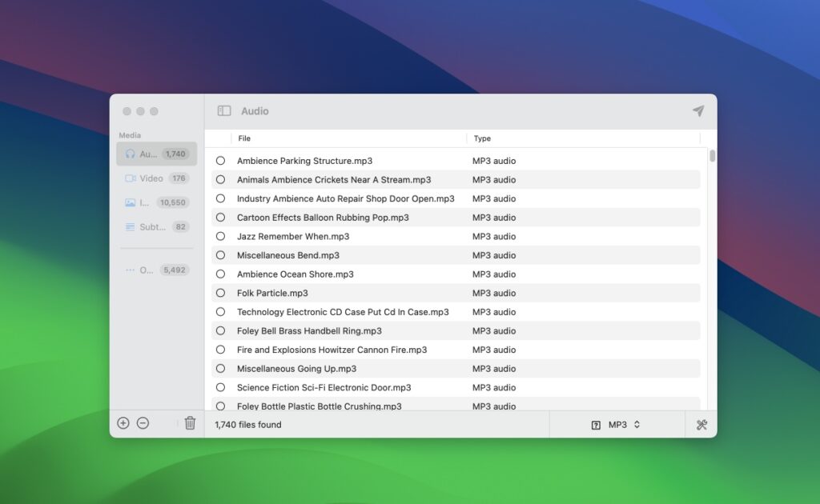Screen dimensions: 820x504
Task: Select the Audio headphones icon in sidebar
Action: pyautogui.click(x=129, y=154)
